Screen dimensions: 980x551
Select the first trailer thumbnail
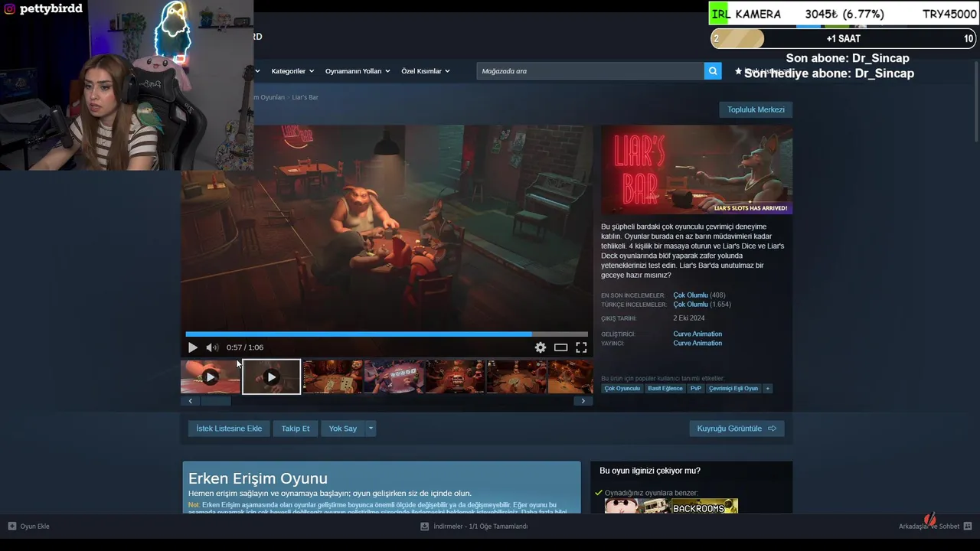pyautogui.click(x=211, y=377)
